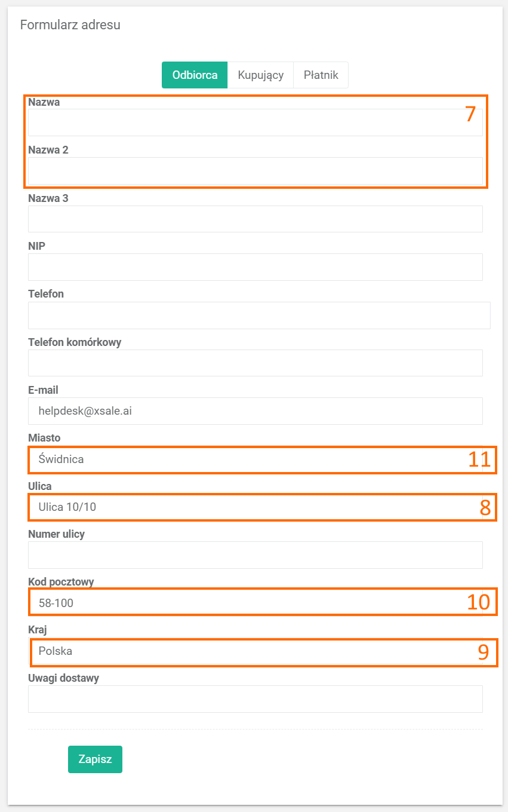Click the Telefon komórkowy field
The image size is (508, 812).
[255, 363]
